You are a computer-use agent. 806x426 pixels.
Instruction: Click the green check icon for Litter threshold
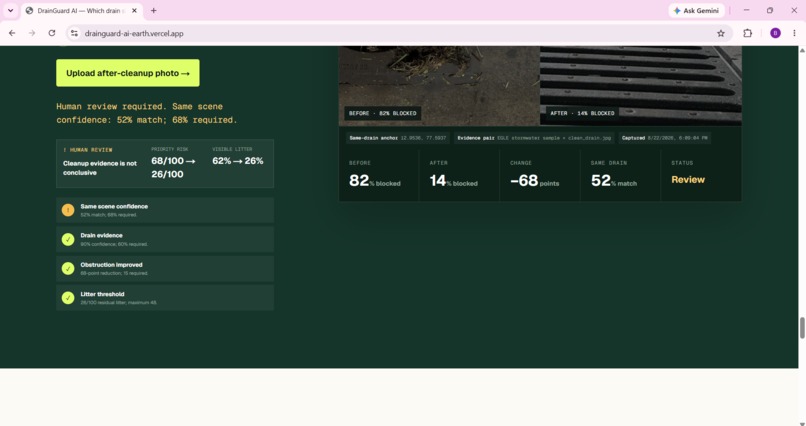coord(68,298)
